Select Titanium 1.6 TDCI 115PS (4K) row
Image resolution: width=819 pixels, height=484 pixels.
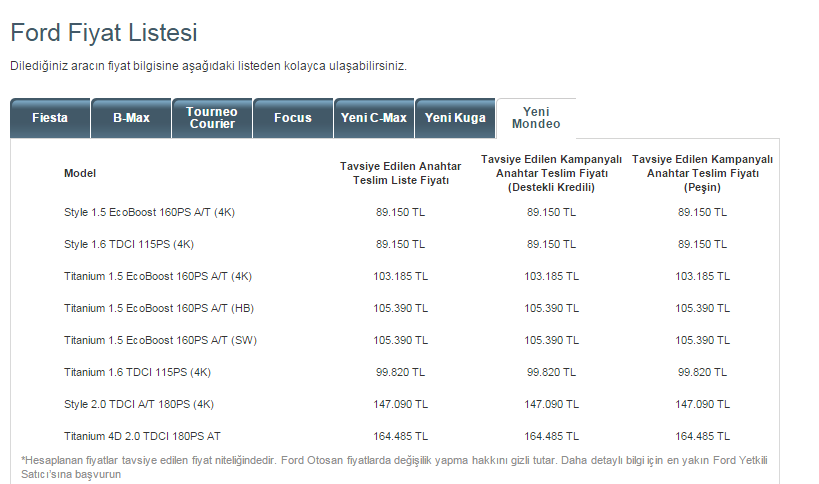137,372
